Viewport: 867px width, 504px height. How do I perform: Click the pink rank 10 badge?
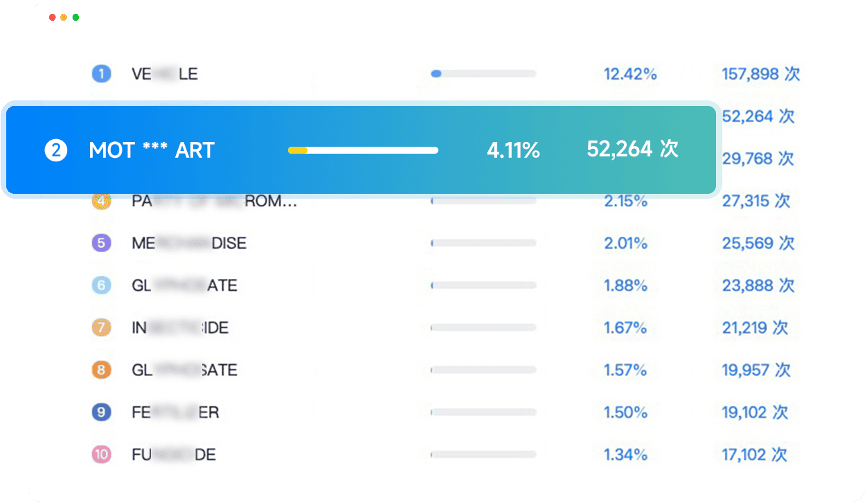point(101,455)
